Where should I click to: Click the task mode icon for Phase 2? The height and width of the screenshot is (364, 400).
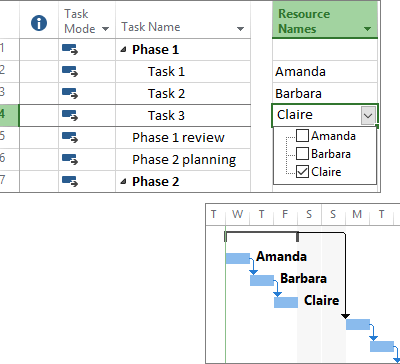tap(70, 182)
